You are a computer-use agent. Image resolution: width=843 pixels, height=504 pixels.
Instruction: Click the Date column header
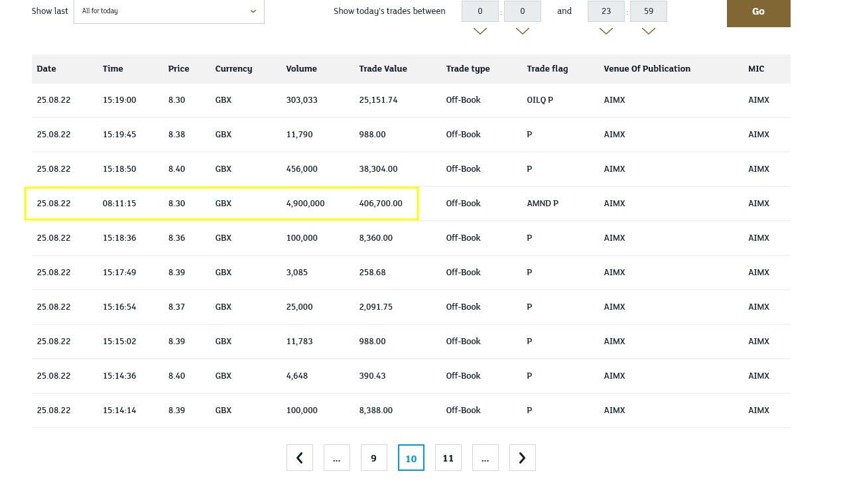point(46,68)
